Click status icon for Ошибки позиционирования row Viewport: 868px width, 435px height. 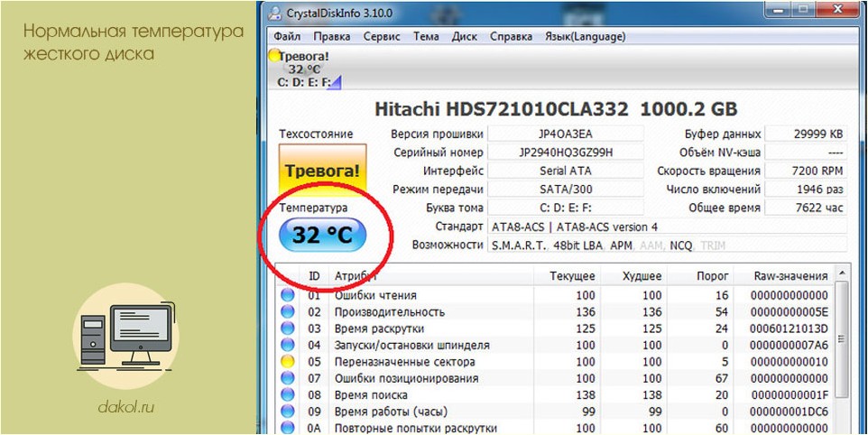pyautogui.click(x=287, y=378)
